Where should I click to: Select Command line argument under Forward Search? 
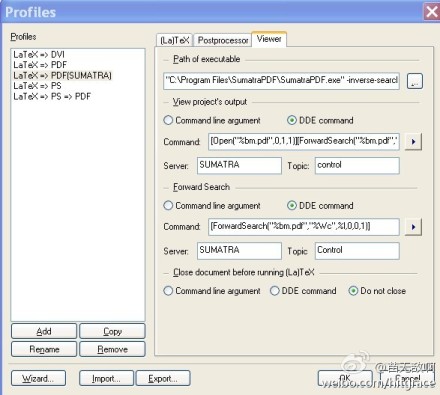(x=212, y=206)
